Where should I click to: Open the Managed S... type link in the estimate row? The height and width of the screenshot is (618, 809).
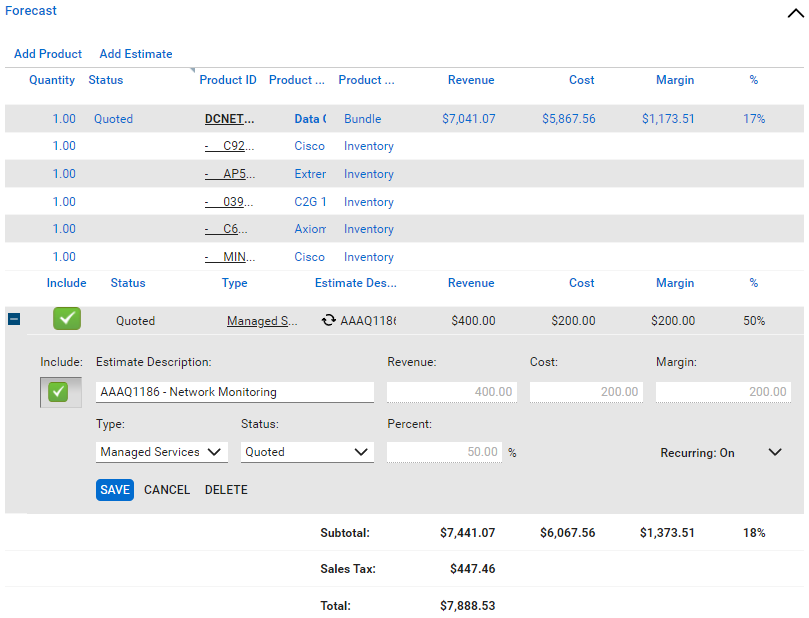coord(262,321)
